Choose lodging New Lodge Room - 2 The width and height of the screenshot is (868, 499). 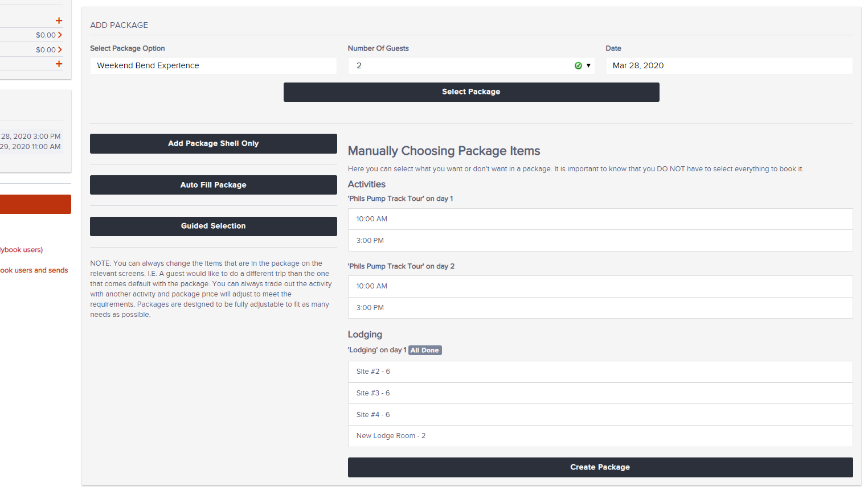pos(600,436)
